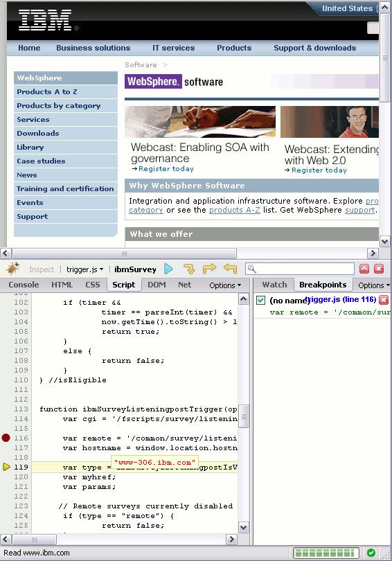392x561 pixels.
Task: Click Register today under Web 2.0 webcast
Action: (319, 170)
